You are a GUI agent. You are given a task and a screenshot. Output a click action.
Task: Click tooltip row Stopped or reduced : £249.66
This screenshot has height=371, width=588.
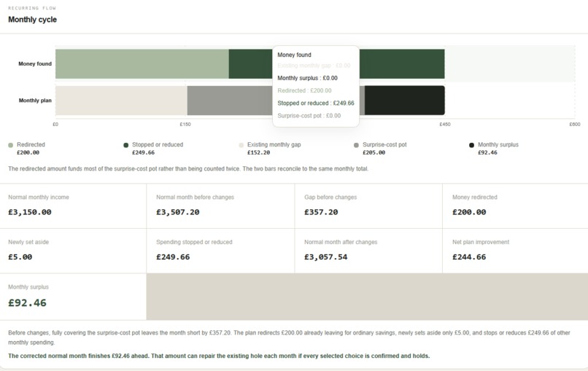coord(316,103)
